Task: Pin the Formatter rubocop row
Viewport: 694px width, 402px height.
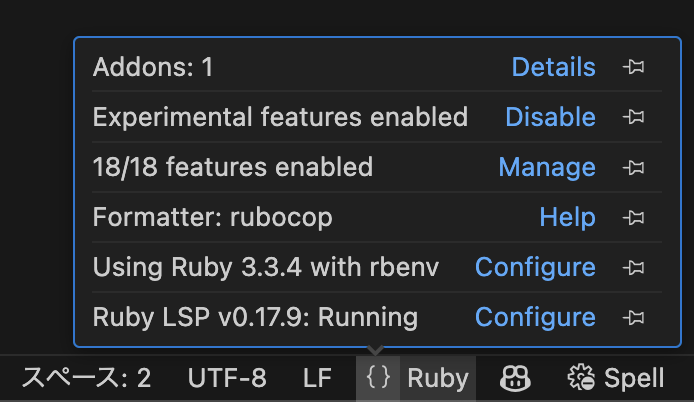Action: (x=633, y=217)
